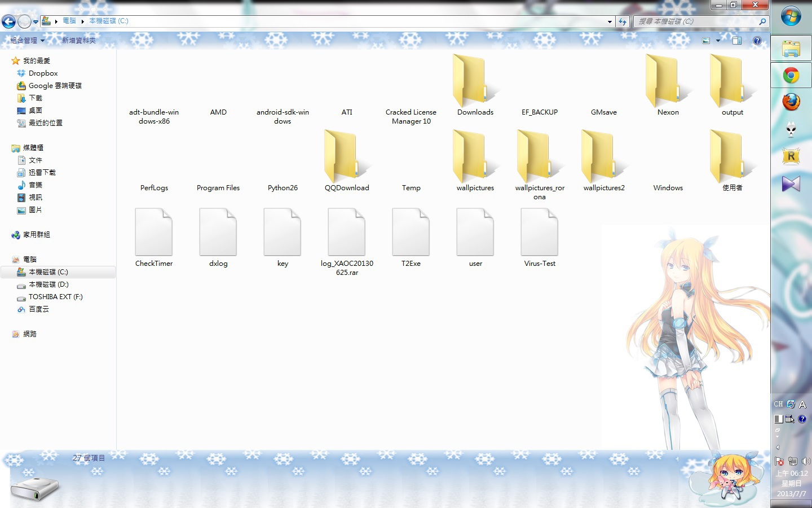This screenshot has width=812, height=508.
Task: Open the 使用者 folder
Action: (x=732, y=160)
